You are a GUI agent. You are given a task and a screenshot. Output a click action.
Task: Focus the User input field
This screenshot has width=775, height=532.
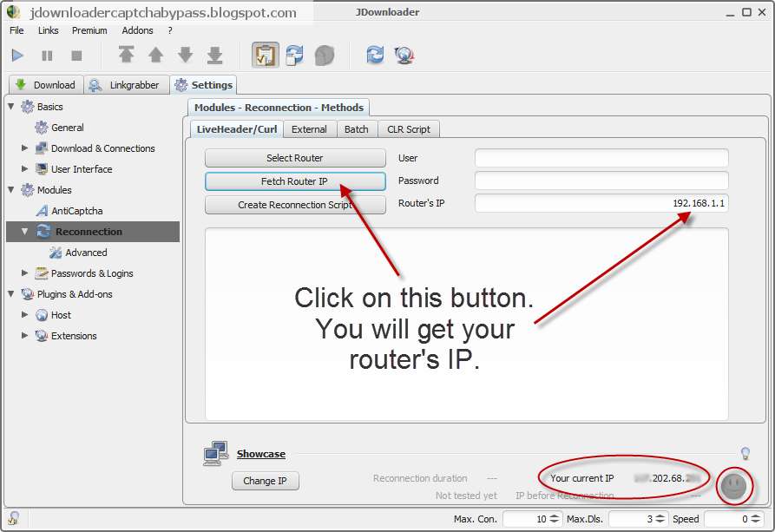click(601, 158)
